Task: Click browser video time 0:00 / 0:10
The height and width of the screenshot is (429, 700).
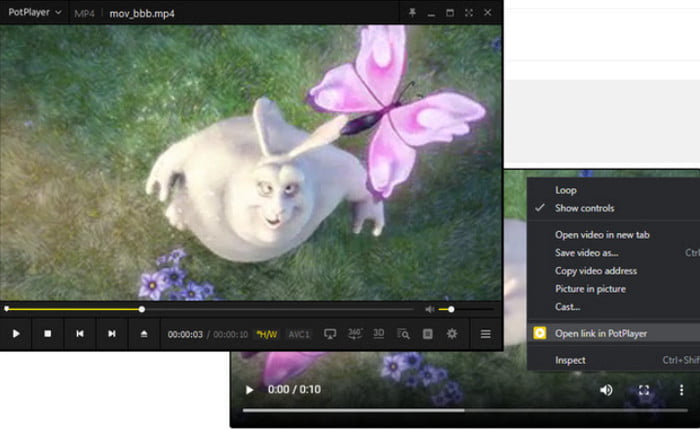Action: tap(294, 390)
